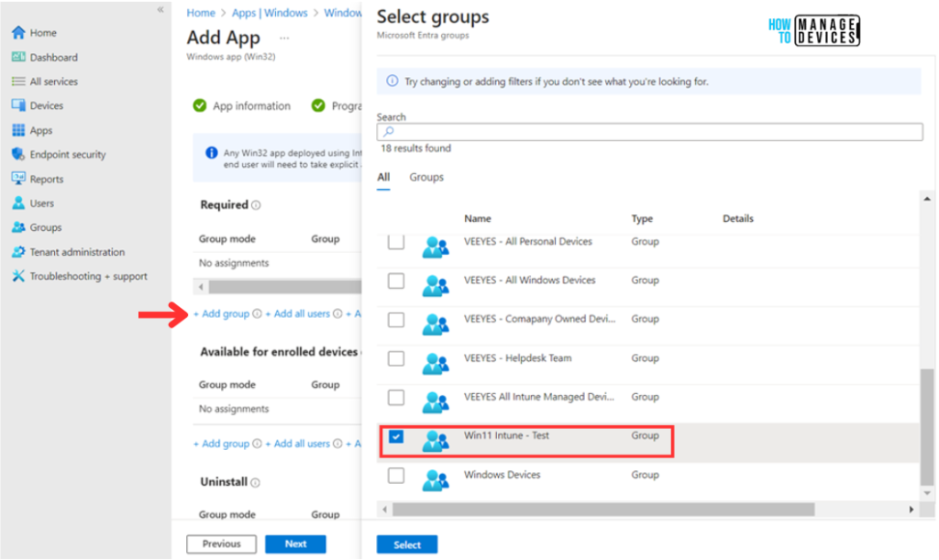Check VEEYES - Comapany Owned Devi... checkbox
Image resolution: width=939 pixels, height=560 pixels.
tap(396, 320)
